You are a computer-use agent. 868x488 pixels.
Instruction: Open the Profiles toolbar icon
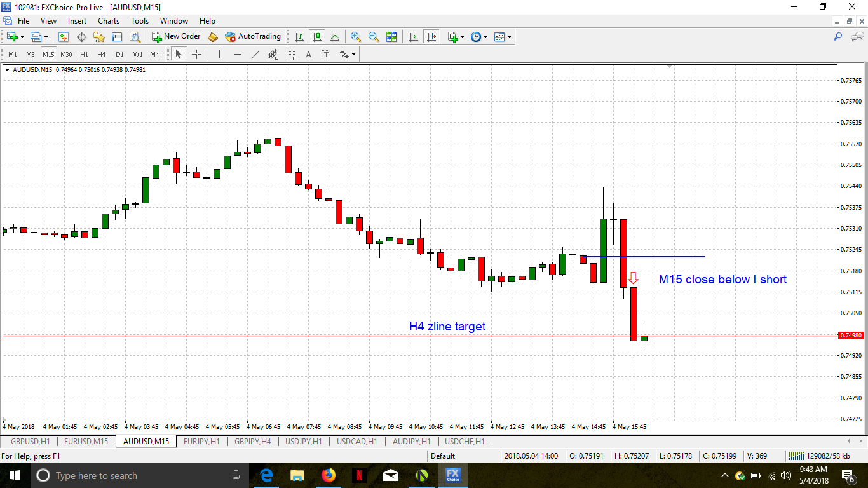(x=36, y=37)
